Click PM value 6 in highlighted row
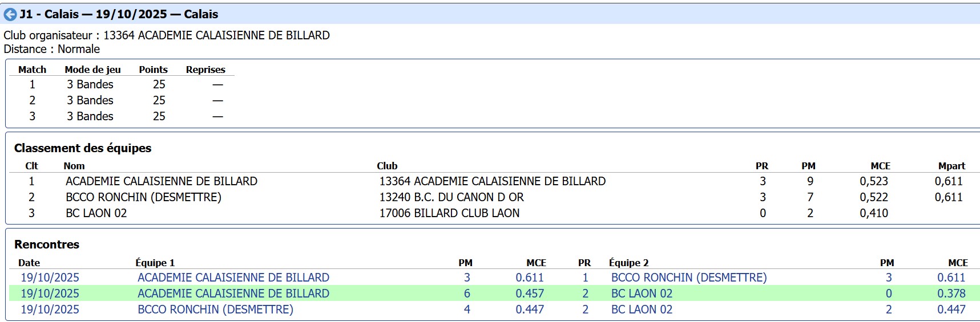980x322 pixels. [x=467, y=294]
